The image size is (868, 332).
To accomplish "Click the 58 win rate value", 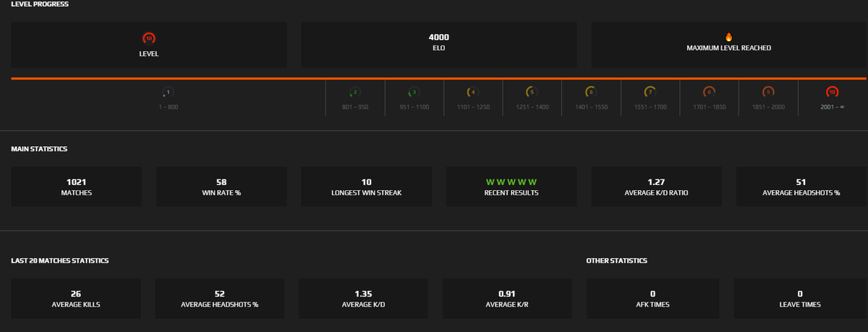I will coord(221,182).
